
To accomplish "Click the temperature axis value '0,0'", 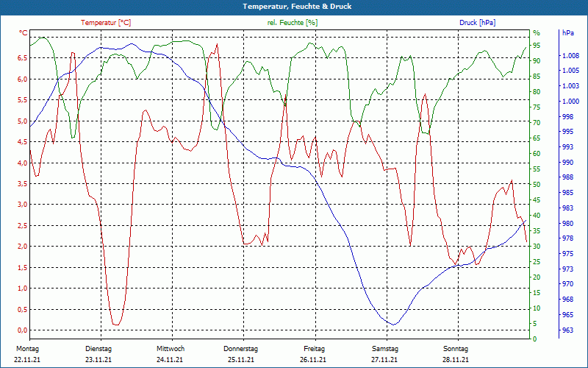I will (x=23, y=330).
